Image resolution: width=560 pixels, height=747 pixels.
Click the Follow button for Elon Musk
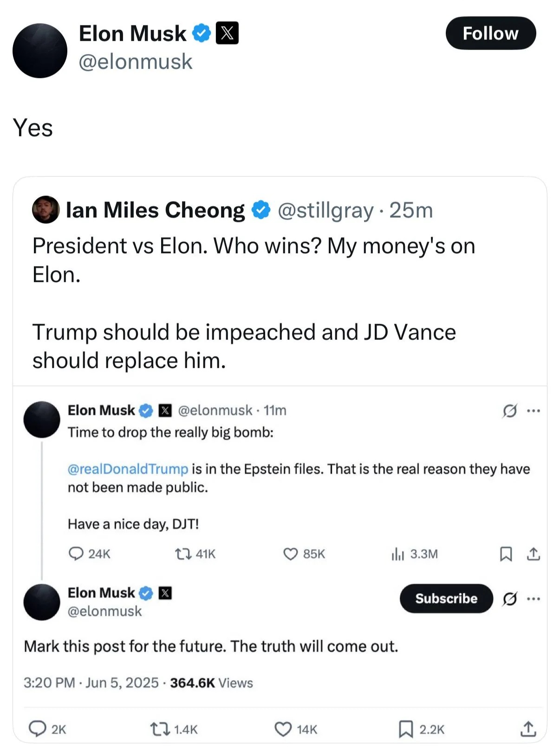(490, 33)
